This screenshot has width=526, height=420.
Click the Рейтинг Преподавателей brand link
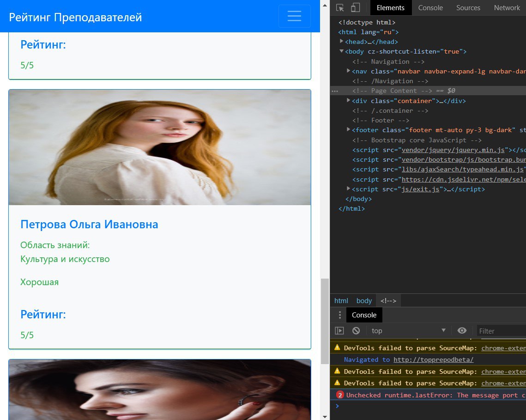pos(75,17)
